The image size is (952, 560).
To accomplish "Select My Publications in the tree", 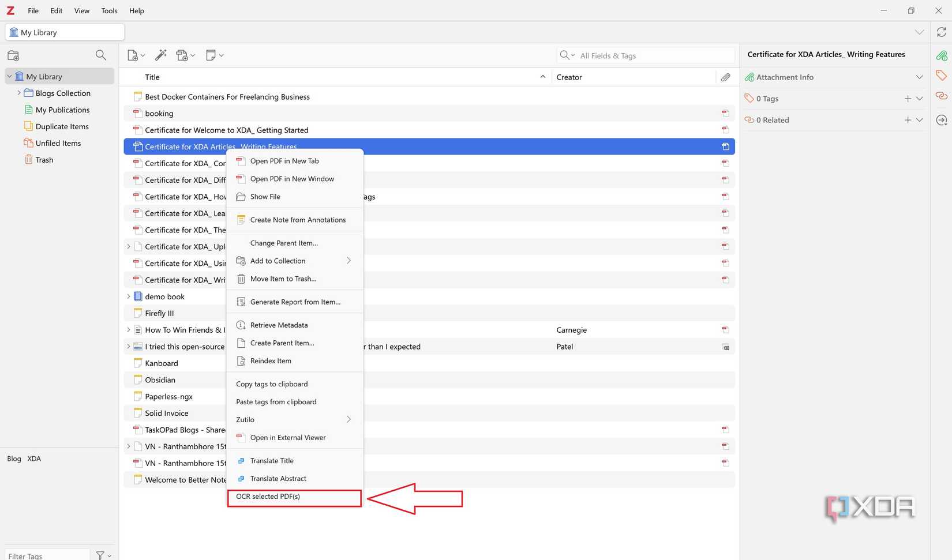I will tap(62, 110).
